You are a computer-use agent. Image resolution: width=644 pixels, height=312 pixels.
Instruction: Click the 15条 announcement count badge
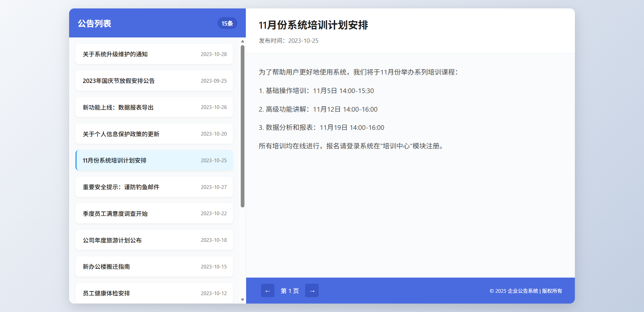point(227,23)
